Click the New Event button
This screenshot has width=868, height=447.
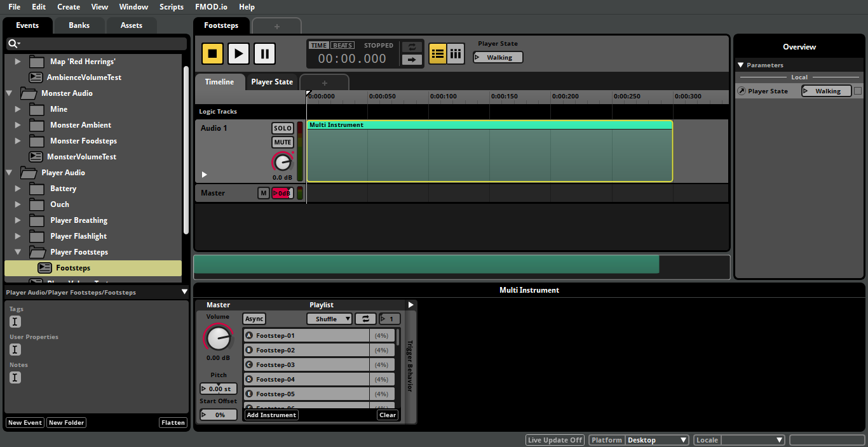coord(25,423)
